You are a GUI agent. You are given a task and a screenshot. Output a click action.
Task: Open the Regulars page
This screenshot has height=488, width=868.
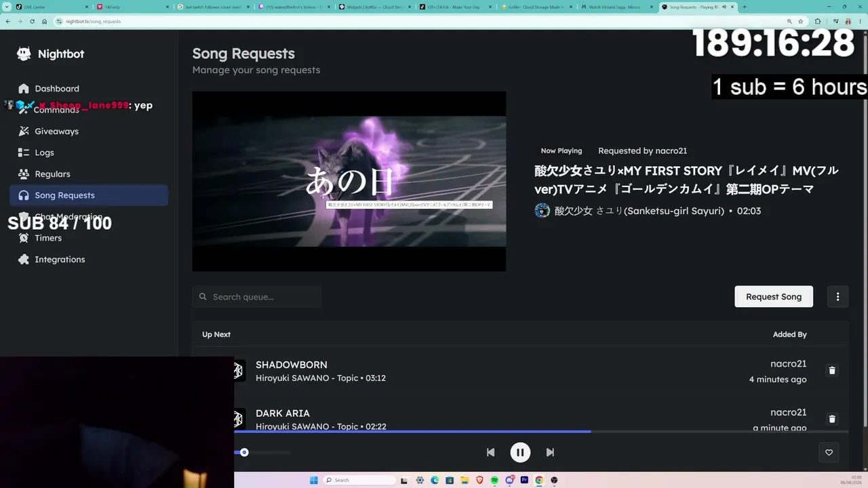pos(89,174)
